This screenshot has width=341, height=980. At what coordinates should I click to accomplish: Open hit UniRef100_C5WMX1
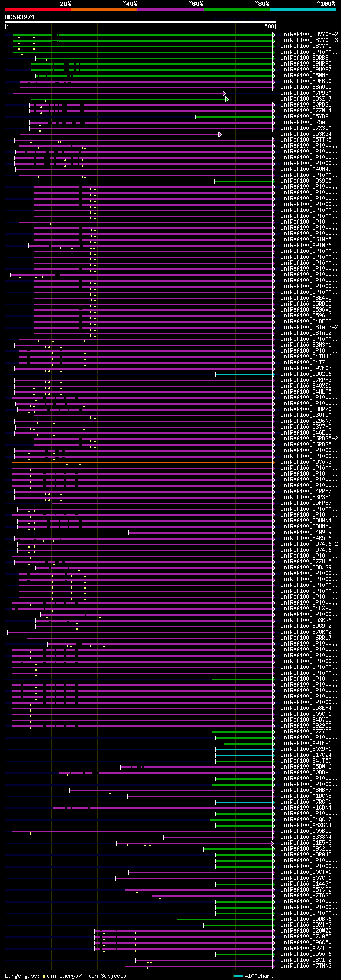click(x=306, y=75)
